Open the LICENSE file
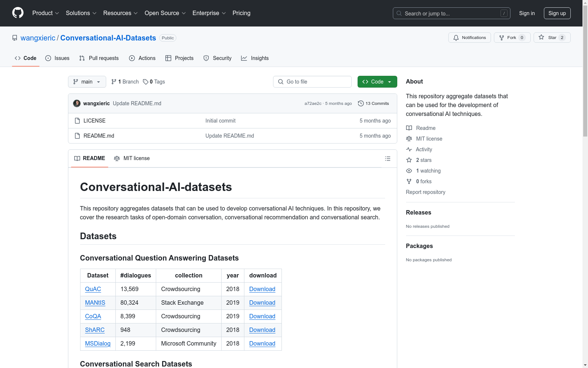This screenshot has height=368, width=588. point(94,121)
